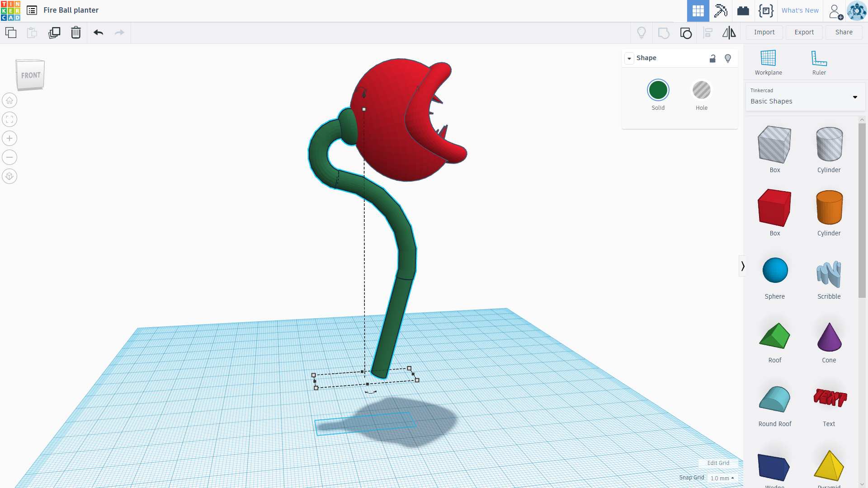
Task: Open Edit Grid settings
Action: pyautogui.click(x=718, y=463)
